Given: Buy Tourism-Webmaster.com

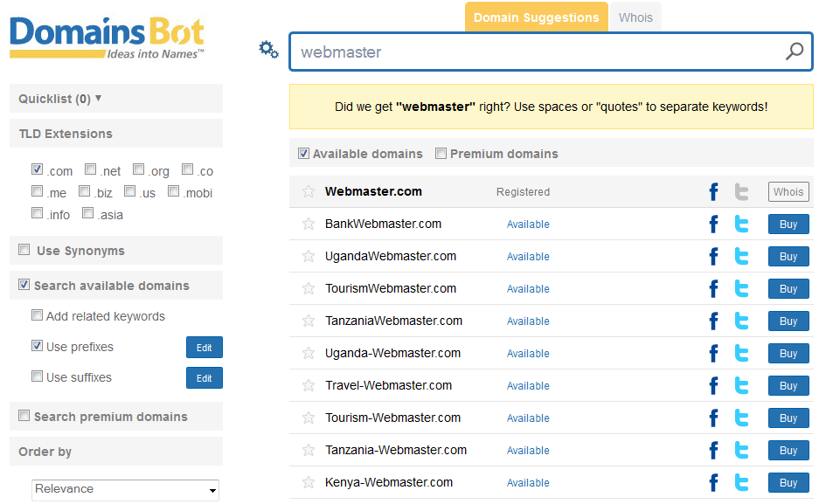Looking at the screenshot, I should pyautogui.click(x=788, y=418).
